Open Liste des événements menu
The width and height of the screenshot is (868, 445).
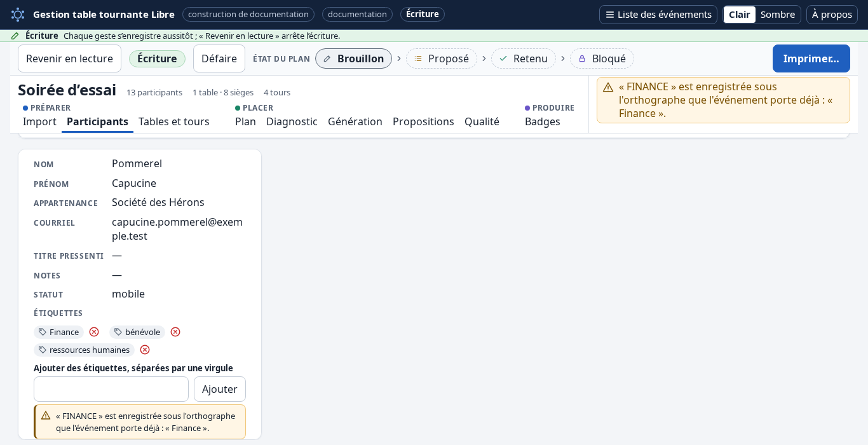tap(658, 15)
